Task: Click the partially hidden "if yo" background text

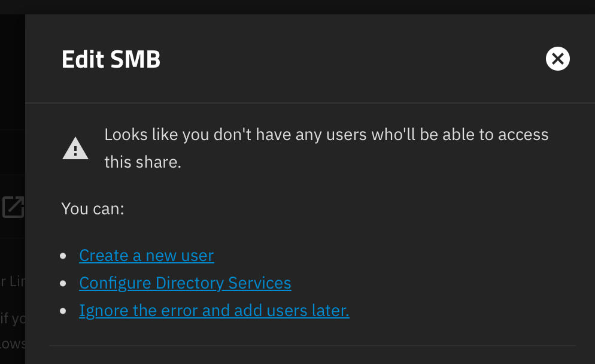Action: [x=13, y=318]
